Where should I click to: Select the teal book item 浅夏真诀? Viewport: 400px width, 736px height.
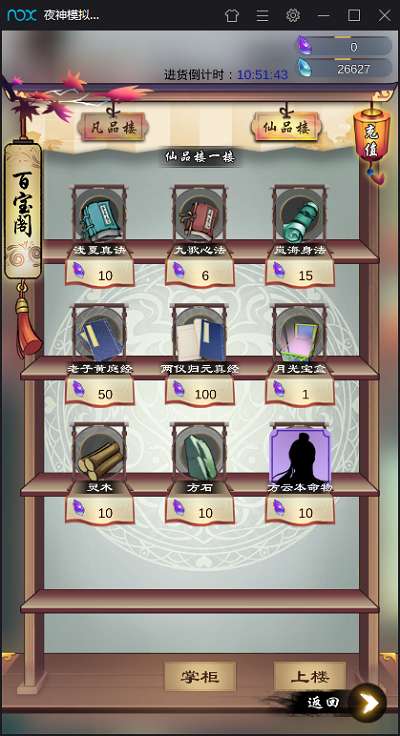[100, 215]
